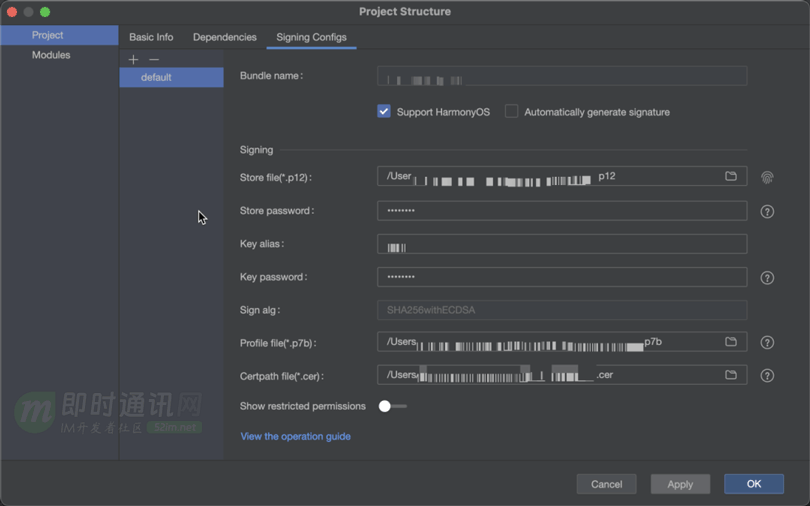This screenshot has width=810, height=506.
Task: Click the Sign alg SHA256withECDSA field
Action: click(x=562, y=310)
